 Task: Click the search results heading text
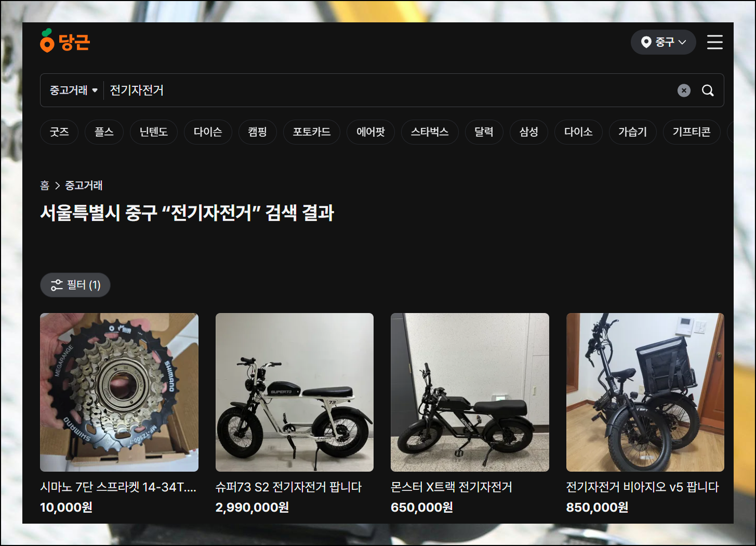[x=187, y=213]
